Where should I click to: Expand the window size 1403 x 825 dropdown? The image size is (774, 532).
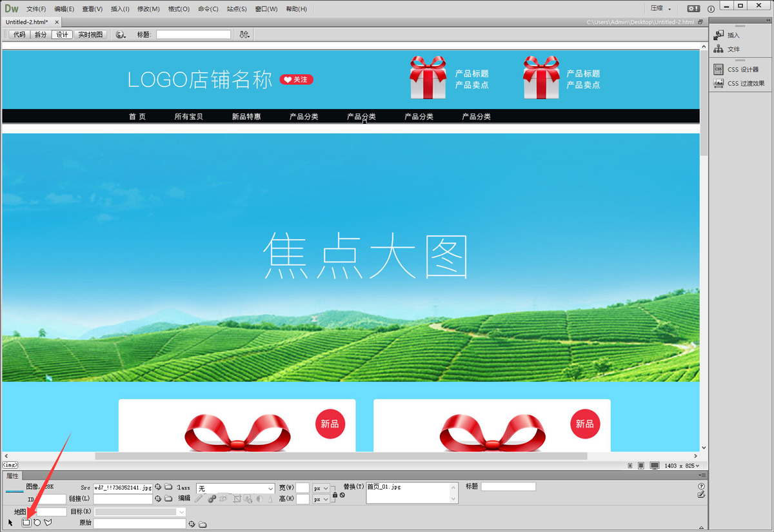coord(683,466)
